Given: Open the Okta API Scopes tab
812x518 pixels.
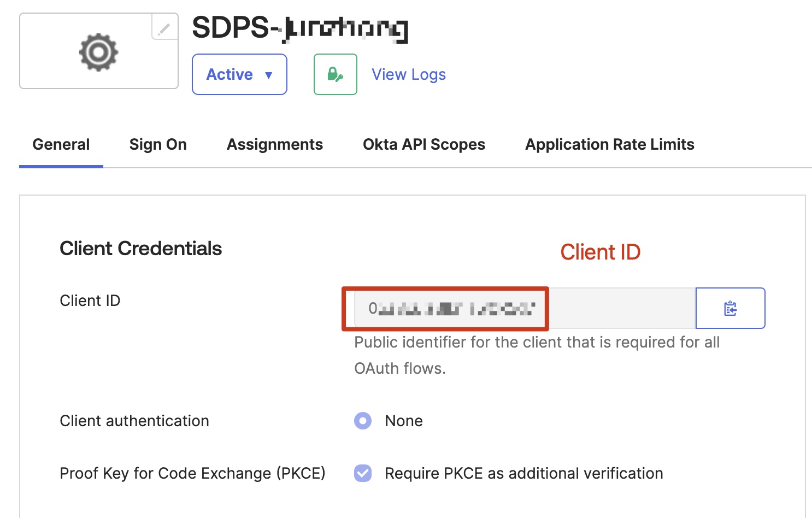Looking at the screenshot, I should click(x=424, y=144).
